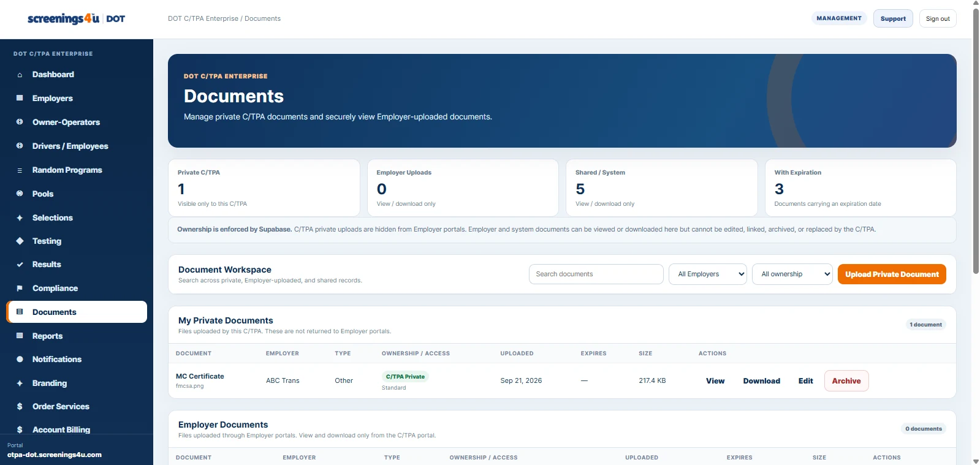980x465 pixels.
Task: Click the Testing diamond icon
Action: coord(20,241)
